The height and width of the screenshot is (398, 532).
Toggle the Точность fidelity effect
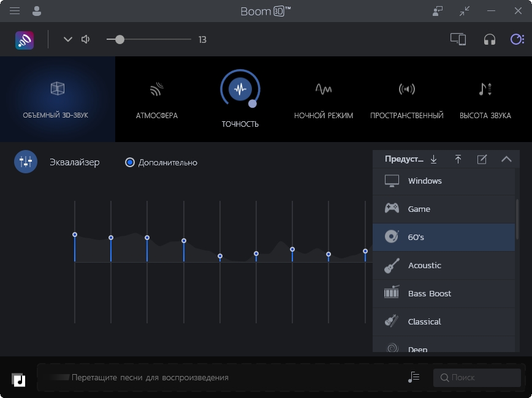click(240, 89)
